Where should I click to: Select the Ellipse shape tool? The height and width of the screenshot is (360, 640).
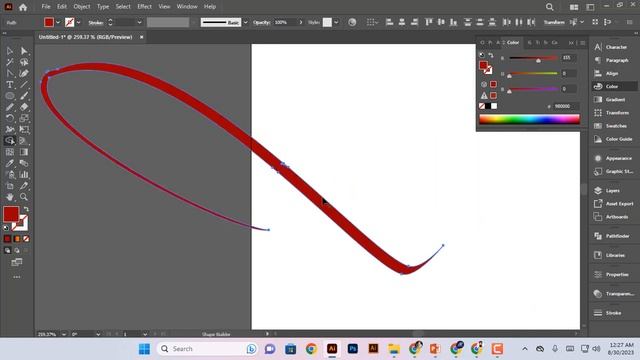10,96
